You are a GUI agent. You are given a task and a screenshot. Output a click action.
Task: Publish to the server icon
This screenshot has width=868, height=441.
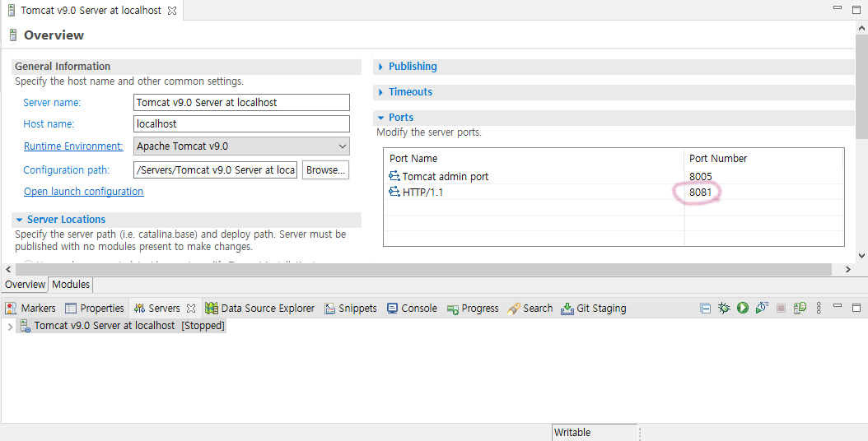(800, 309)
